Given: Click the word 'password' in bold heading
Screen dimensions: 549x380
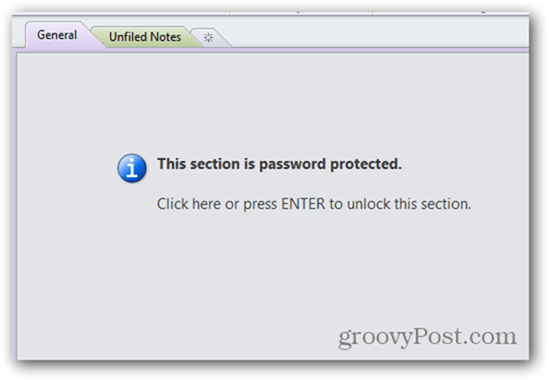Looking at the screenshot, I should click(292, 164).
